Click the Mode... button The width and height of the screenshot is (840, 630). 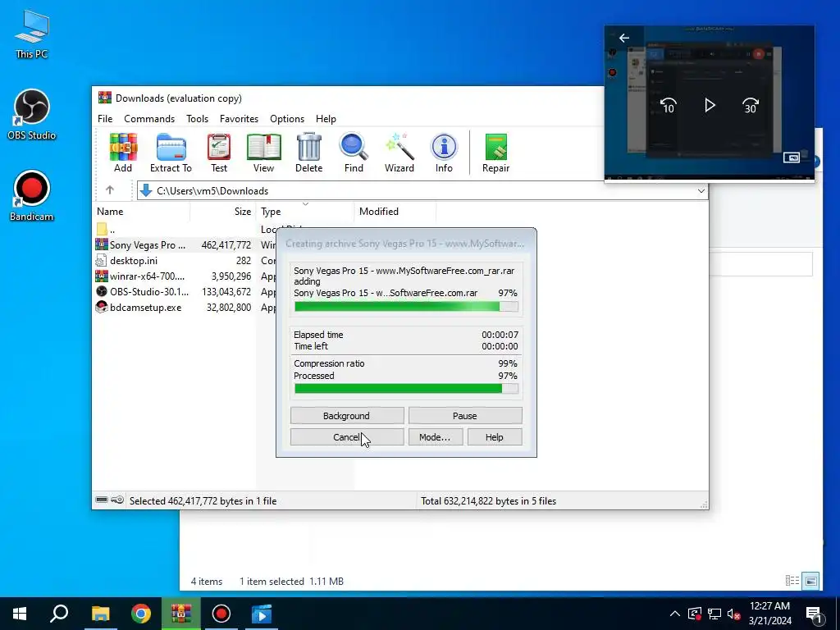click(435, 437)
